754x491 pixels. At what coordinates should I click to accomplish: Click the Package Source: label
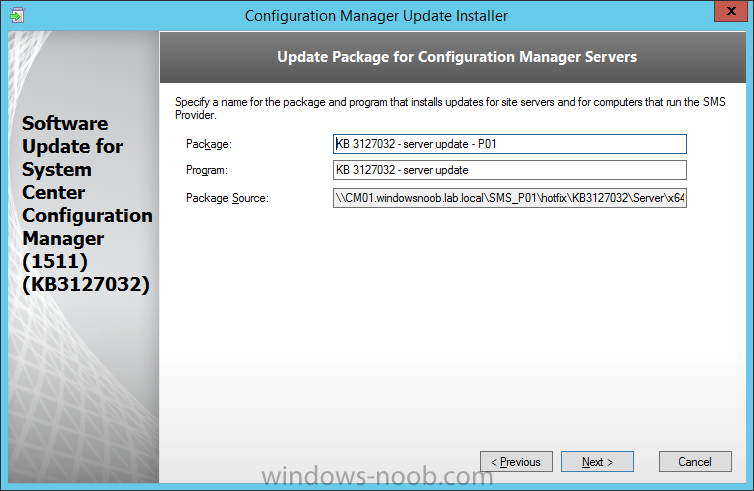[227, 198]
